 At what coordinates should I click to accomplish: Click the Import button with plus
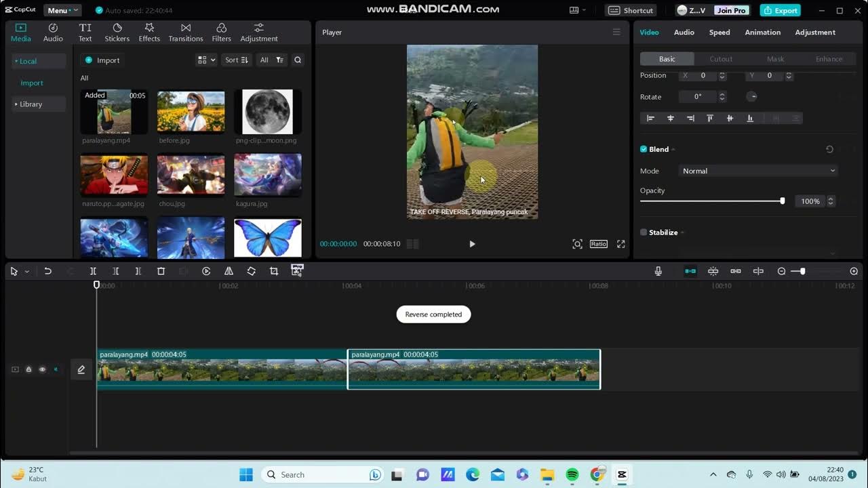(x=102, y=60)
